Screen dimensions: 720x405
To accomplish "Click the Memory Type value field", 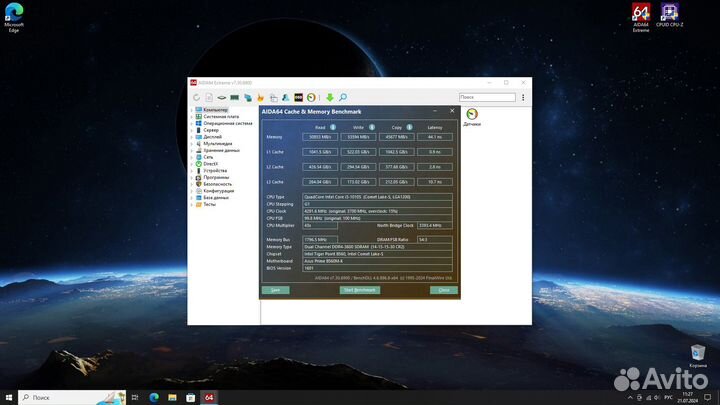I will pos(377,247).
